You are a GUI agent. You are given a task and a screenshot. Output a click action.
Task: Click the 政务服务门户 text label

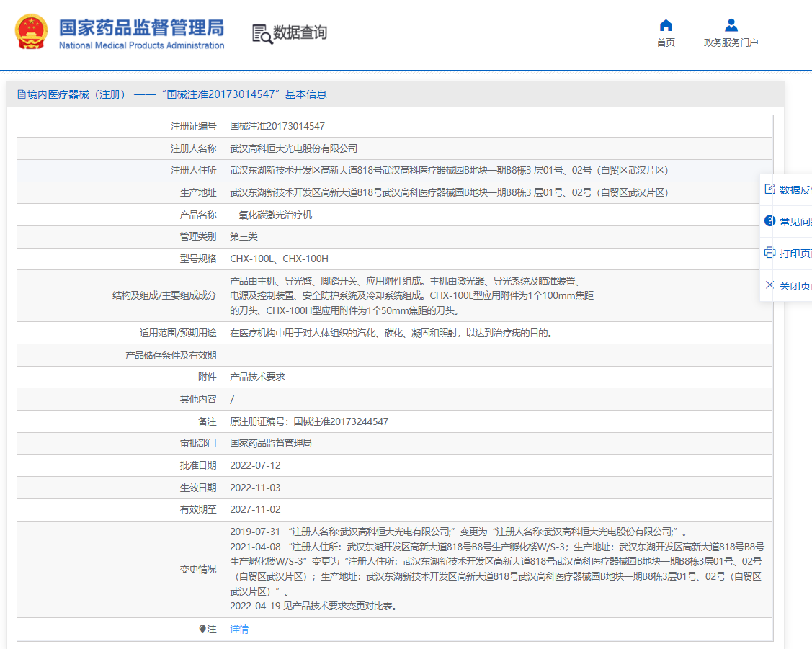click(x=731, y=42)
